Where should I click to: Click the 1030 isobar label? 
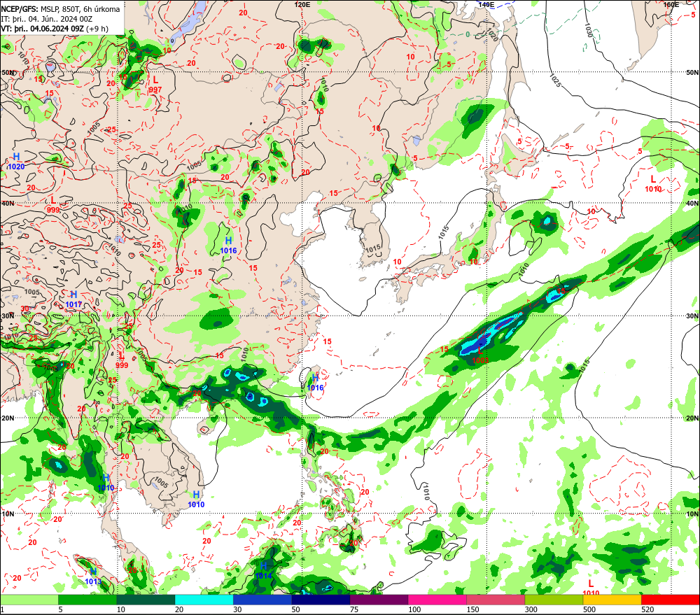pyautogui.click(x=589, y=30)
